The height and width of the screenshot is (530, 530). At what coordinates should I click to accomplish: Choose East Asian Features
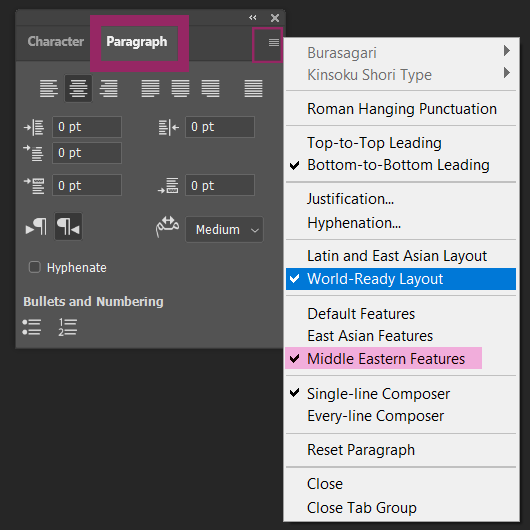click(x=401, y=336)
